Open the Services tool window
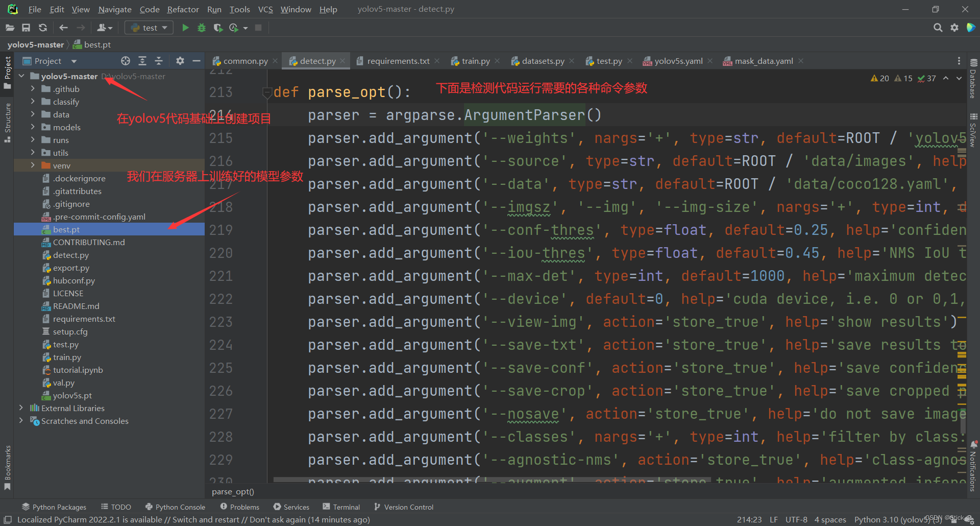980x526 pixels. [x=291, y=507]
